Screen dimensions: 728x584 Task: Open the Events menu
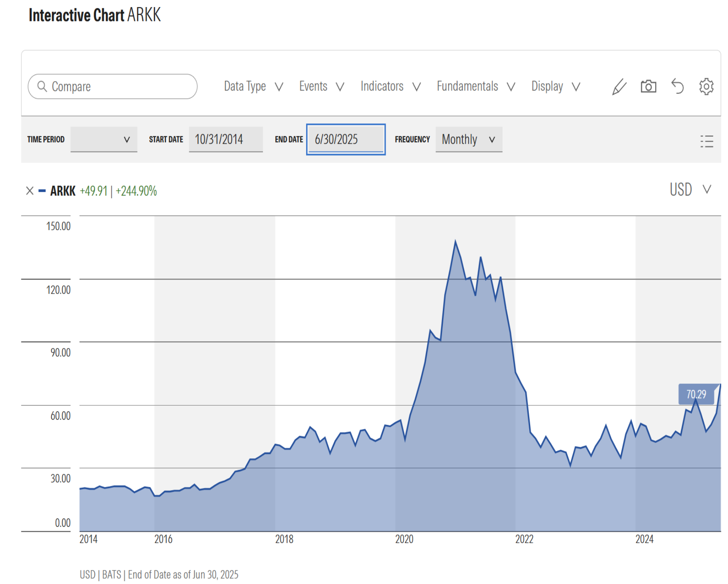321,86
